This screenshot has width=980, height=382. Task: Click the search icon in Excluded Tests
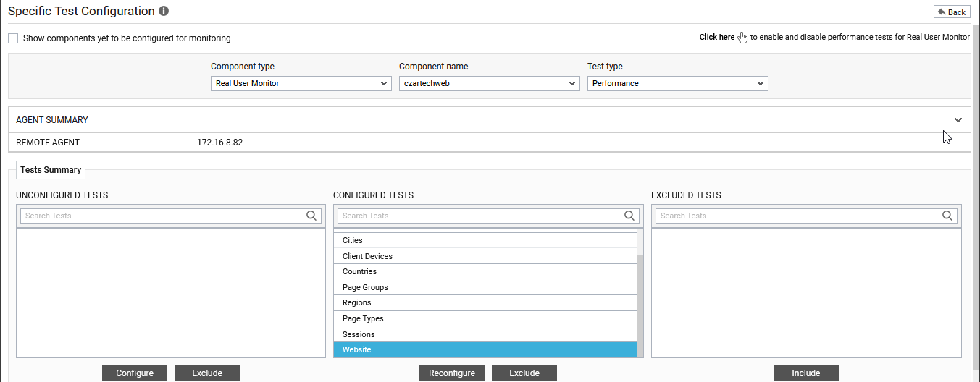[947, 216]
